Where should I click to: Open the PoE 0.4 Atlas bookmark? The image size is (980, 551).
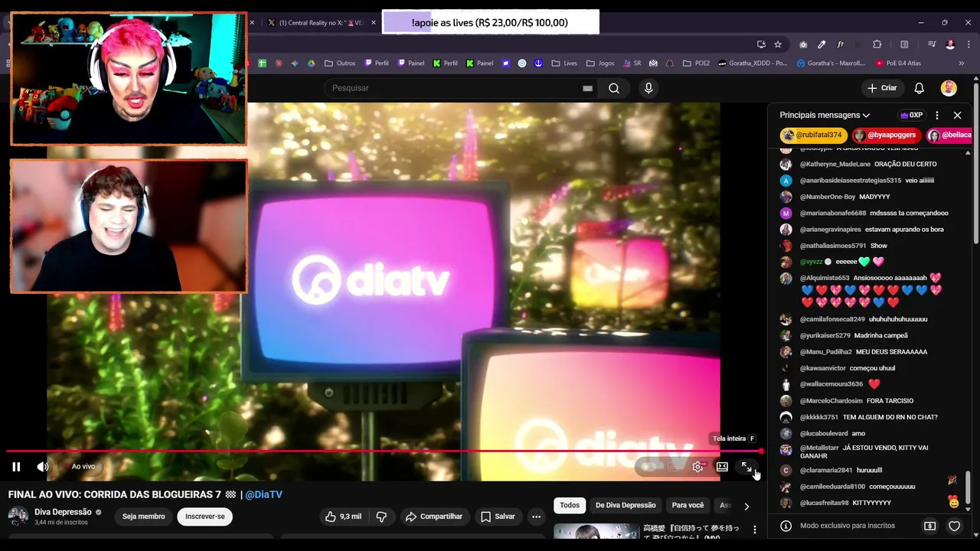(897, 64)
